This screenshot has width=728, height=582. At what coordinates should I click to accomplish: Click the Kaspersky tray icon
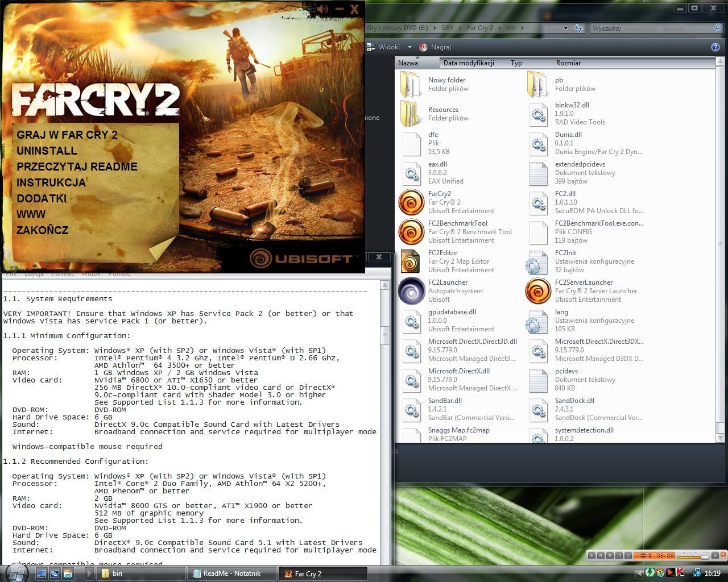click(x=680, y=572)
